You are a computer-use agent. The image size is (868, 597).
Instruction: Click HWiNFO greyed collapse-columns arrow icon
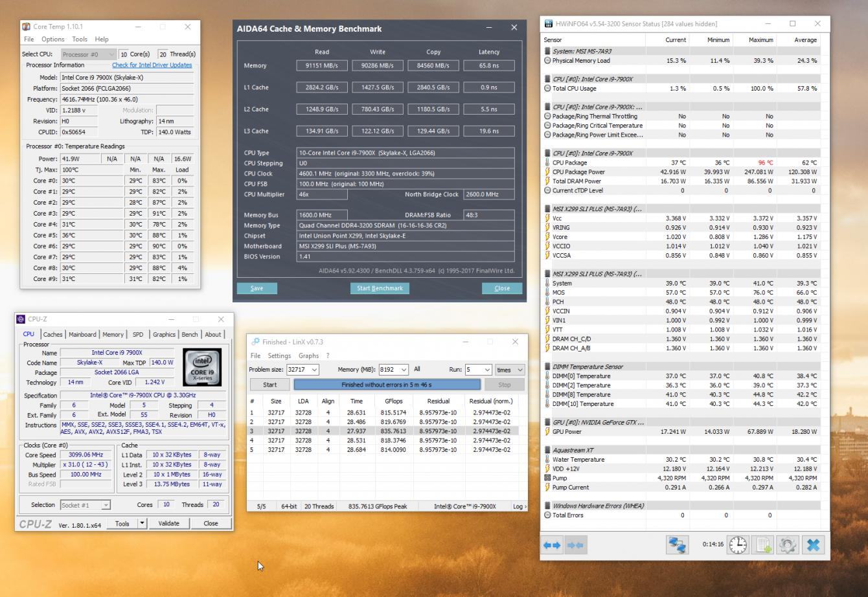575,545
